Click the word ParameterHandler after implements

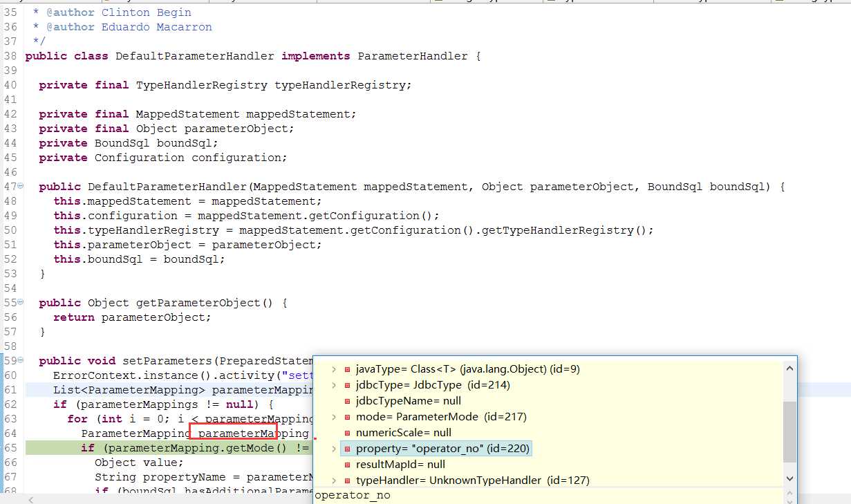click(413, 56)
